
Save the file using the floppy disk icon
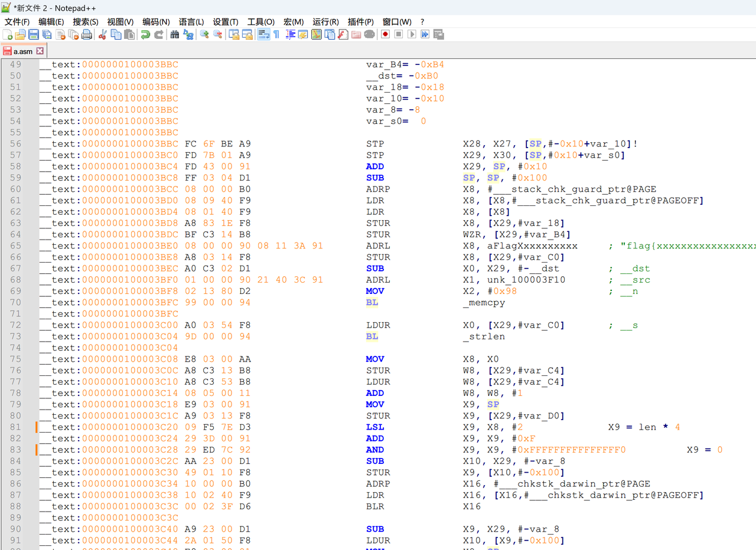click(34, 35)
